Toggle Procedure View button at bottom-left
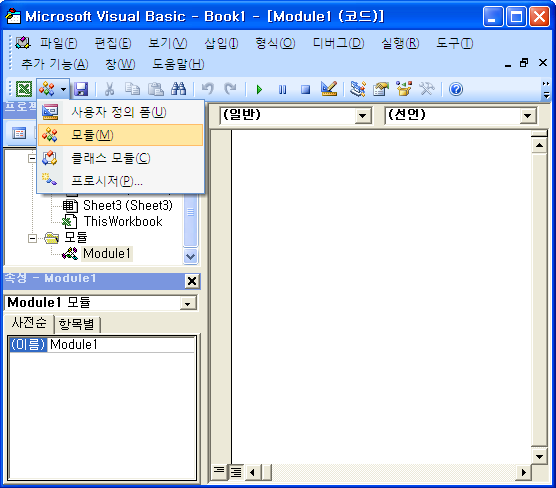Viewport: 556px width, 488px height. click(219, 472)
